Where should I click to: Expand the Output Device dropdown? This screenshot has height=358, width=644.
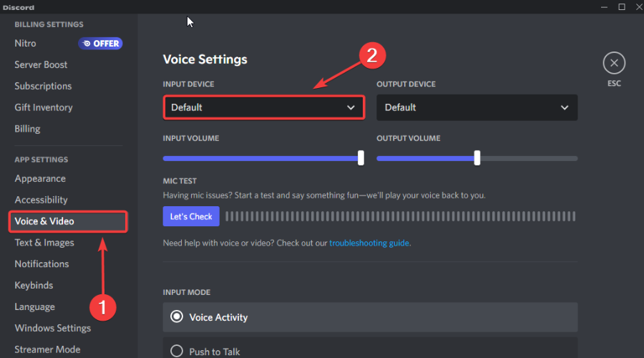point(477,107)
